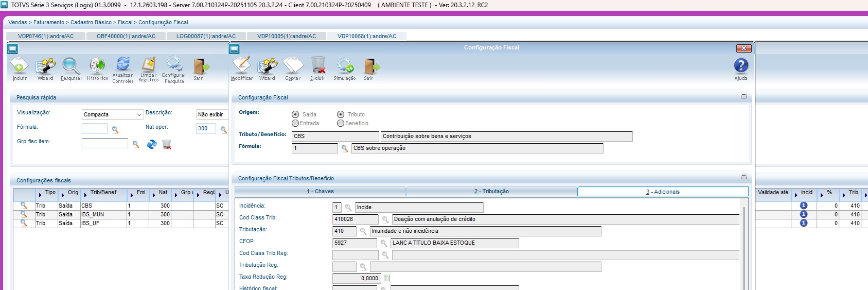Open the magnifier on the CBS grid row
Screen dimensions: 868x290
23,206
